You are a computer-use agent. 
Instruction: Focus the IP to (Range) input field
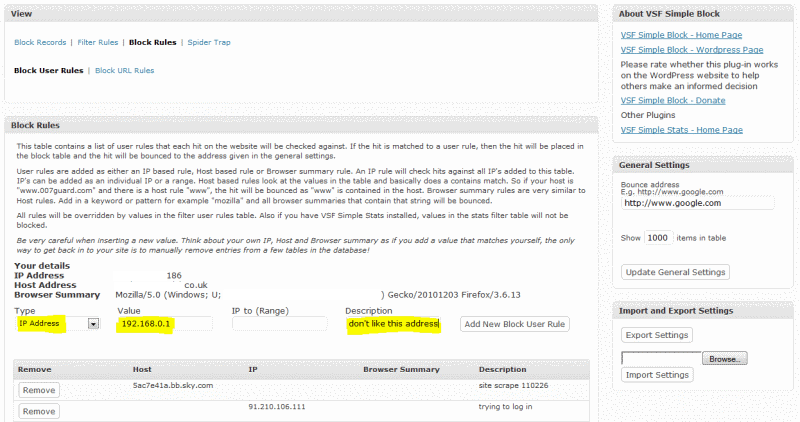(279, 324)
